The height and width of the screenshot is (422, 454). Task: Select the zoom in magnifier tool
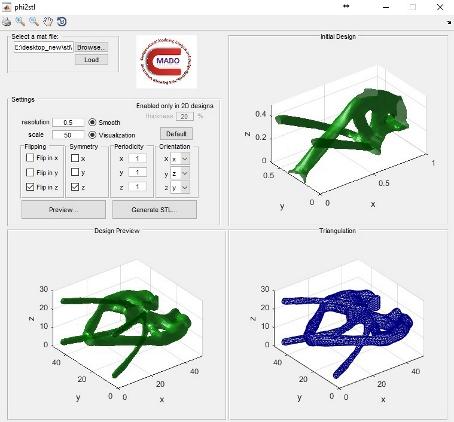point(20,22)
